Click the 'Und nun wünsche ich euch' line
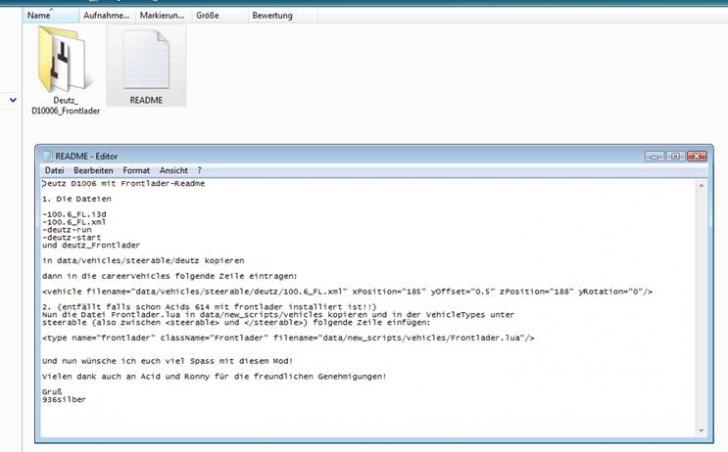 [x=168, y=361]
